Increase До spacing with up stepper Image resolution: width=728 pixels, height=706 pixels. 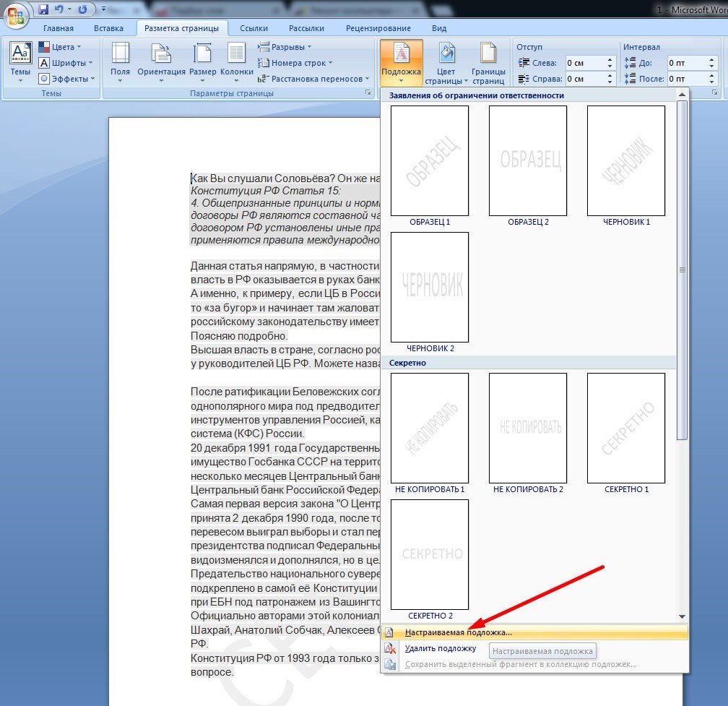click(x=712, y=59)
